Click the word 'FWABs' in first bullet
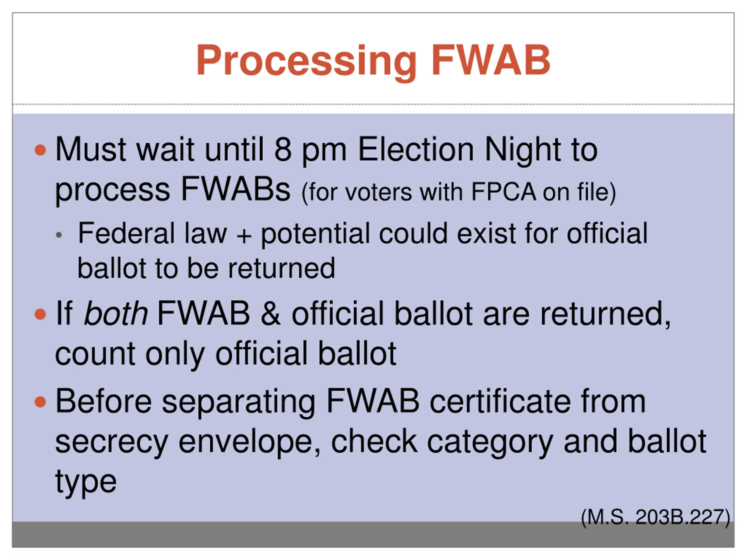Screen dimensions: 747x560 point(235,190)
